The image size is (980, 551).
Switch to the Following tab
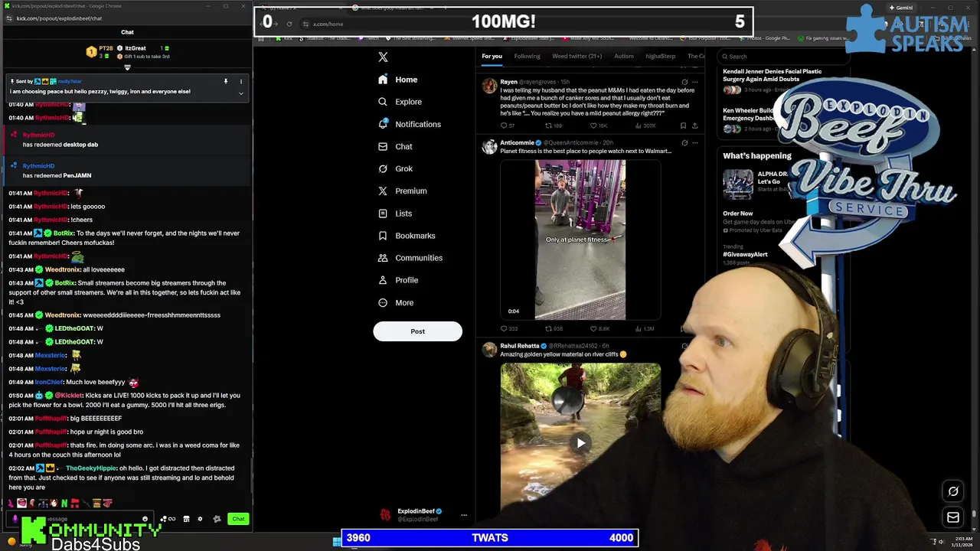tap(527, 56)
